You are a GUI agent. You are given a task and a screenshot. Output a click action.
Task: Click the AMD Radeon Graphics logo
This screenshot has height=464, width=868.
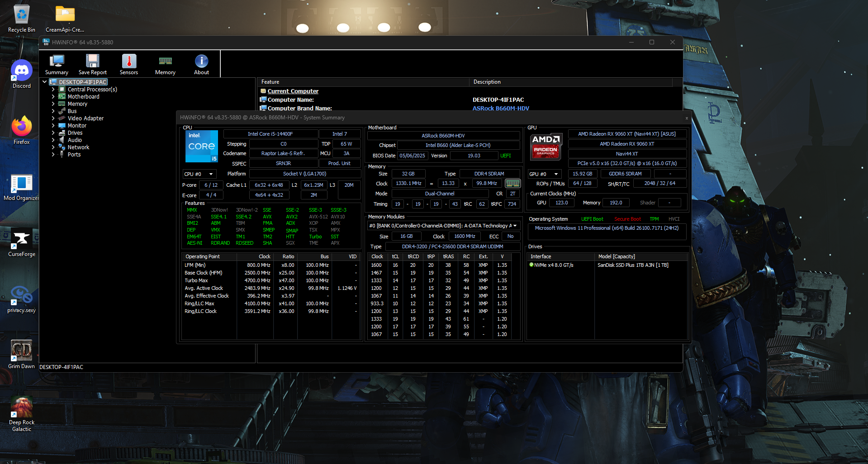[546, 146]
